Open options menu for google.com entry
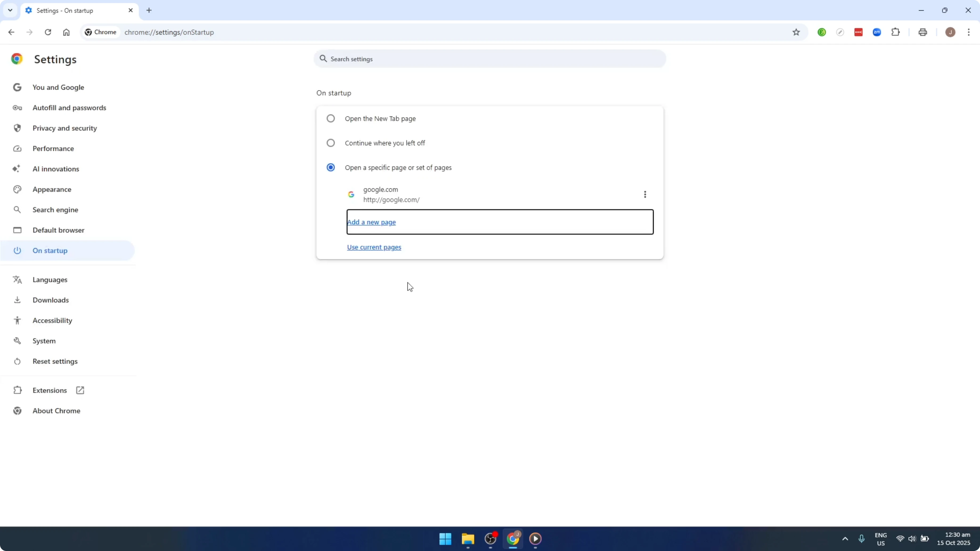This screenshot has width=980, height=551. (645, 194)
